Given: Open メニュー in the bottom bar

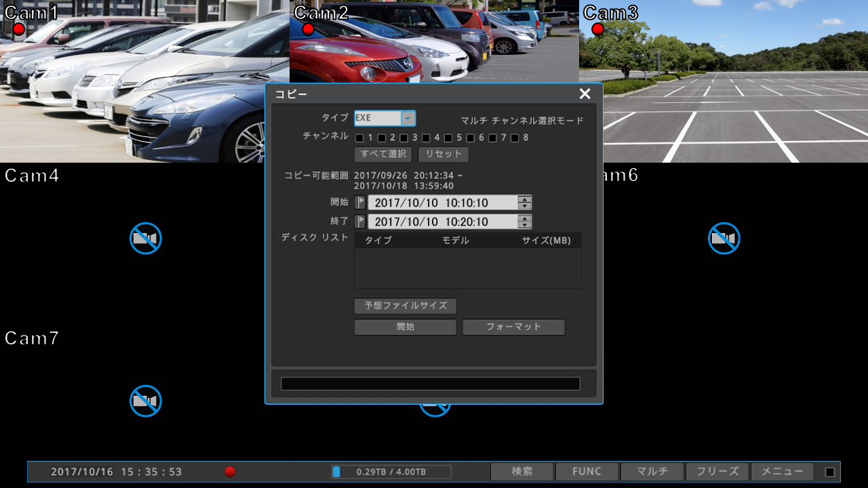Looking at the screenshot, I should click(x=783, y=472).
